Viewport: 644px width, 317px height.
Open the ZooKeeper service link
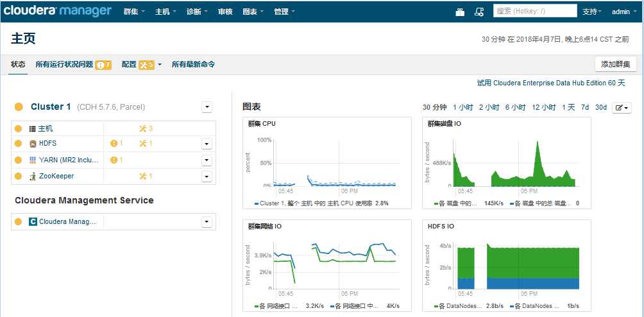click(x=56, y=176)
